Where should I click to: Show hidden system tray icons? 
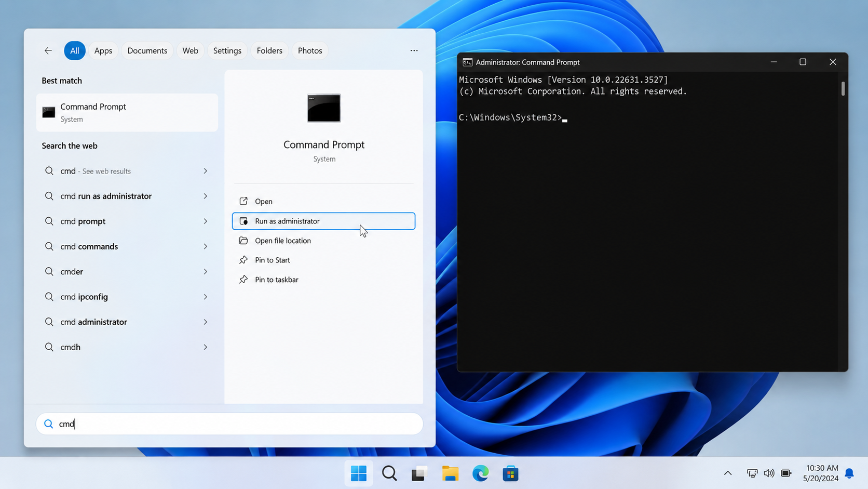tap(728, 473)
